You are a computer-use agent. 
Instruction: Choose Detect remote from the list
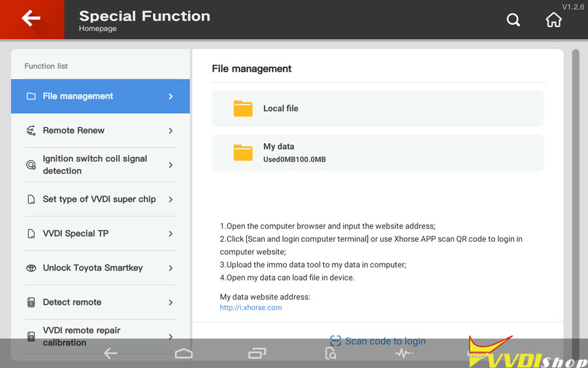pyautogui.click(x=72, y=302)
